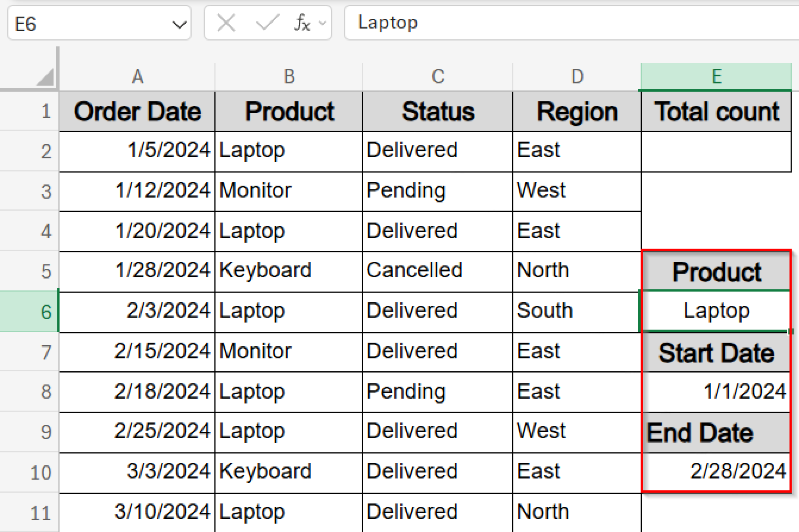Screen dimensions: 799x532
Task: Open the Name Box dropdown arrow
Action: [x=179, y=24]
